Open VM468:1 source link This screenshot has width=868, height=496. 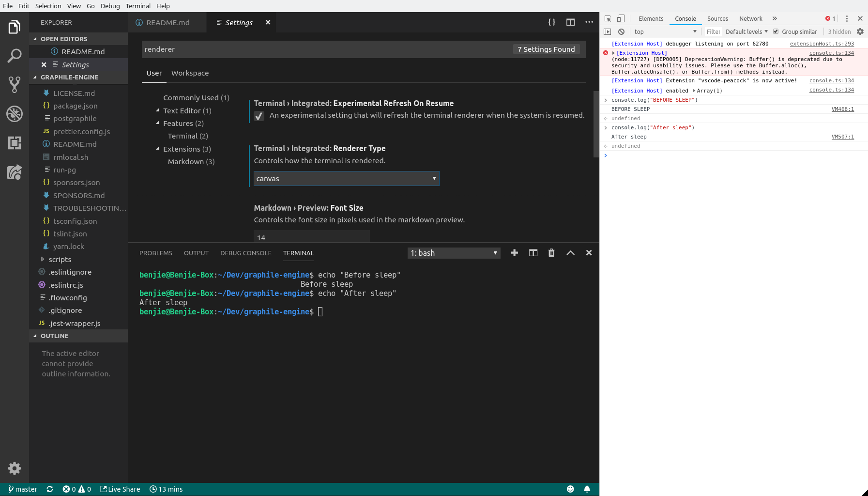(842, 109)
